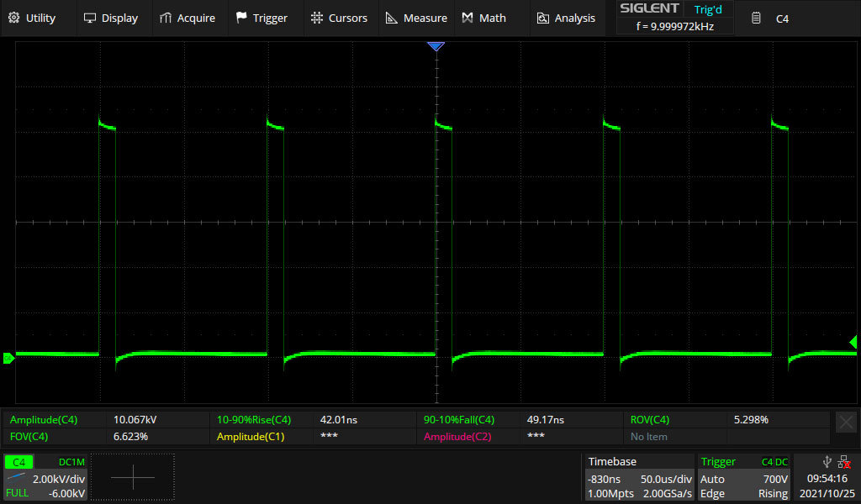Screen dimensions: 861x504
Task: Open the Trigger menu
Action: click(x=262, y=18)
